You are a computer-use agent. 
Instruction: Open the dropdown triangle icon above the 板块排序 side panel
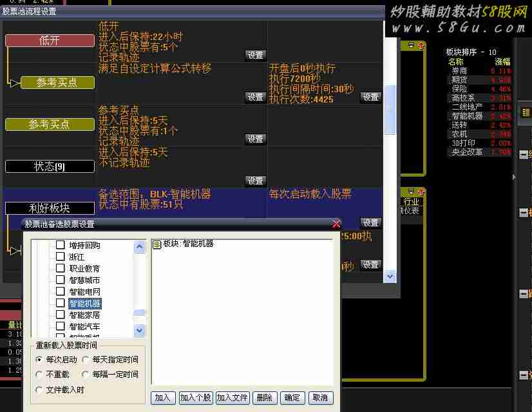click(x=411, y=45)
